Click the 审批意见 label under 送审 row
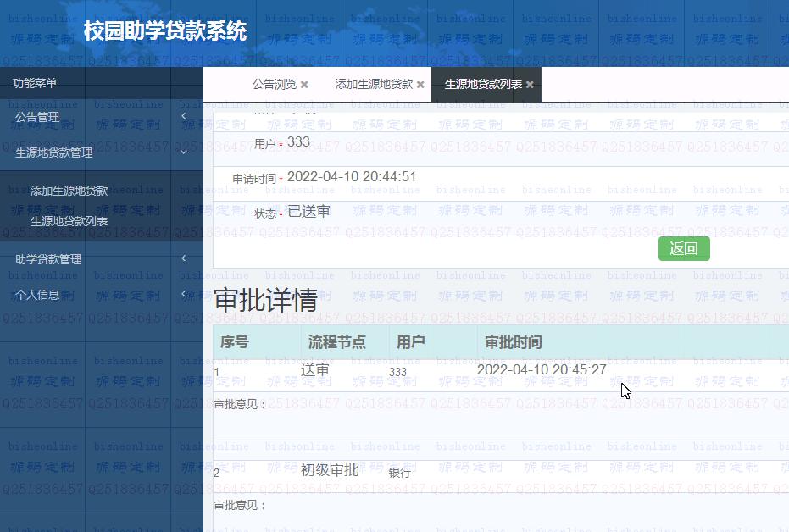Image resolution: width=789 pixels, height=532 pixels. pos(240,404)
